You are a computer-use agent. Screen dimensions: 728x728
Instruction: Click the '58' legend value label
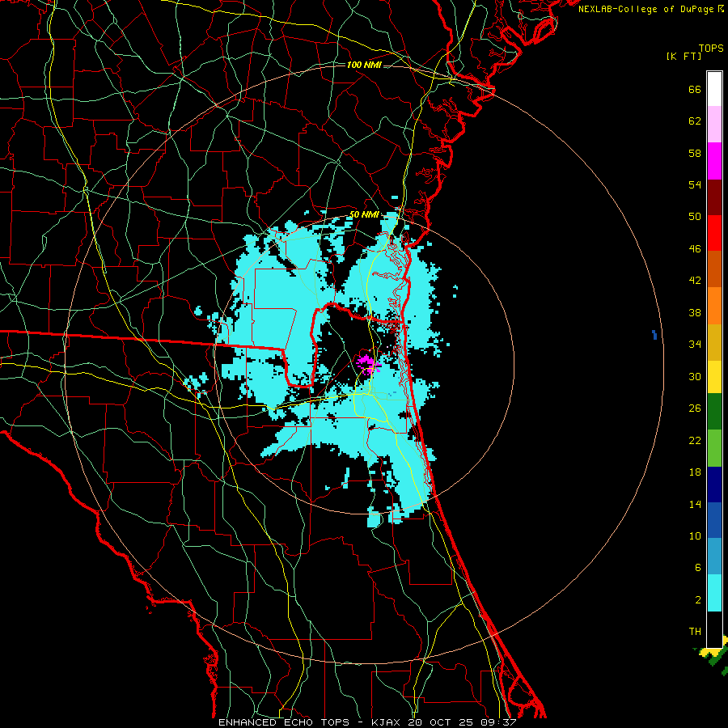[695, 153]
